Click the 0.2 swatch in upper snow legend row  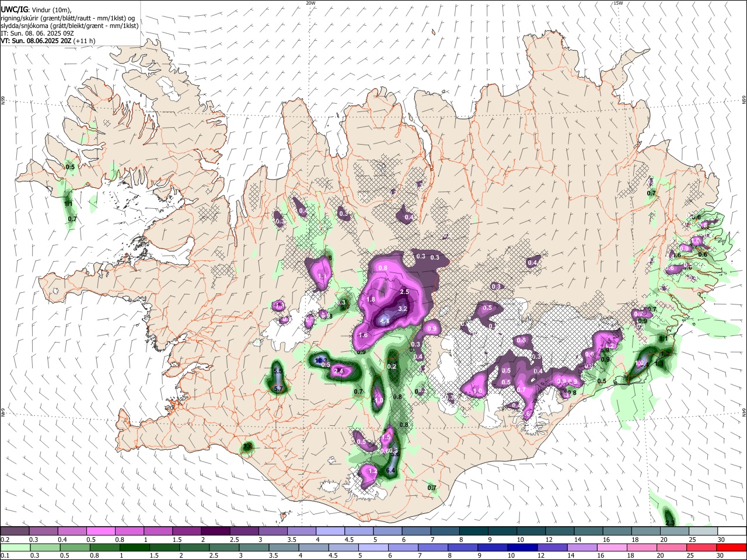(15, 531)
